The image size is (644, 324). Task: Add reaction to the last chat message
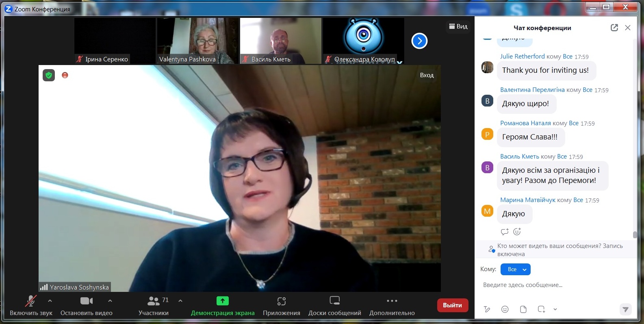coord(517,232)
